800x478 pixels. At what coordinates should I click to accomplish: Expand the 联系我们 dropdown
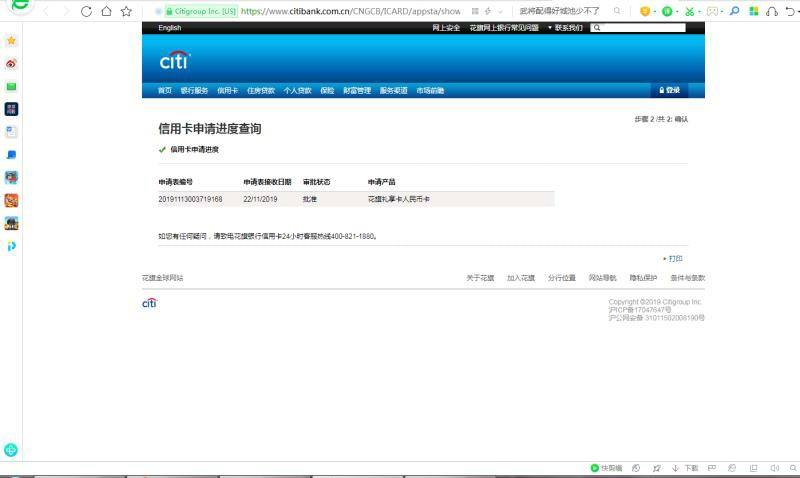565,28
